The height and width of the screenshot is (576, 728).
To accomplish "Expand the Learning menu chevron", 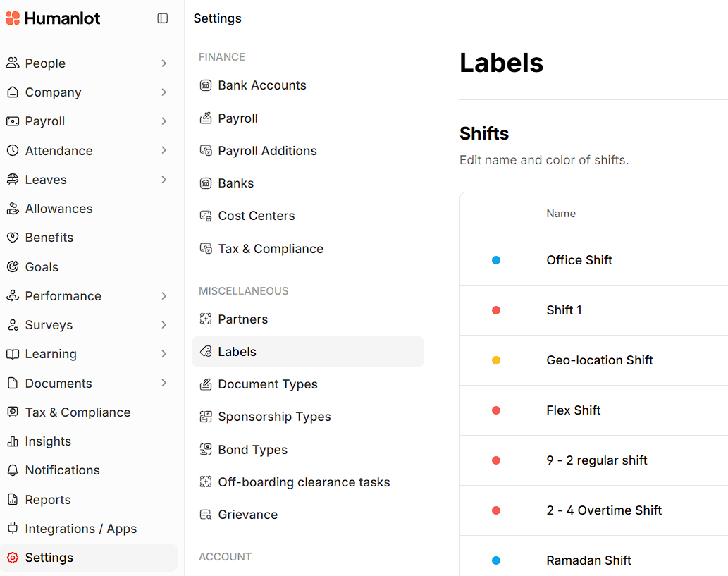I will (x=164, y=354).
